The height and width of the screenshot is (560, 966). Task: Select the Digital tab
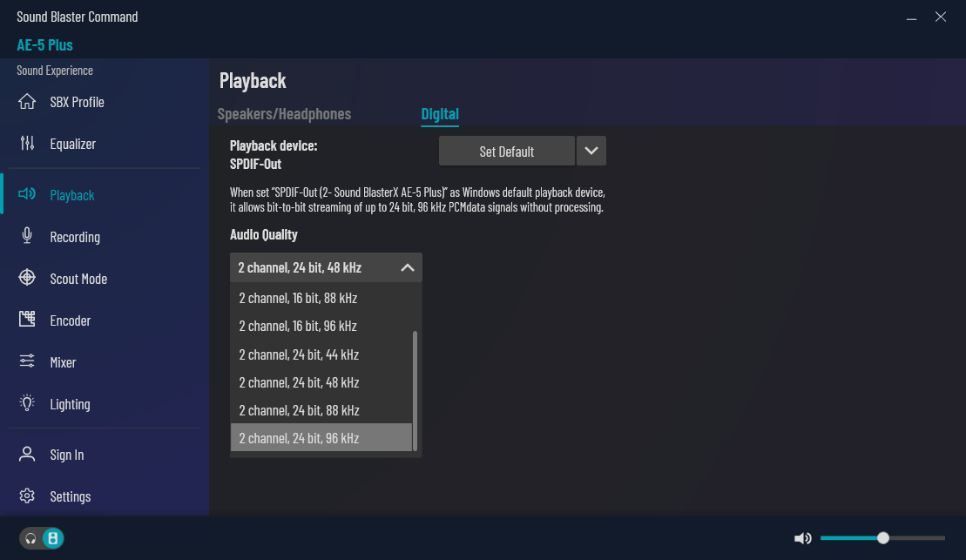coord(440,114)
